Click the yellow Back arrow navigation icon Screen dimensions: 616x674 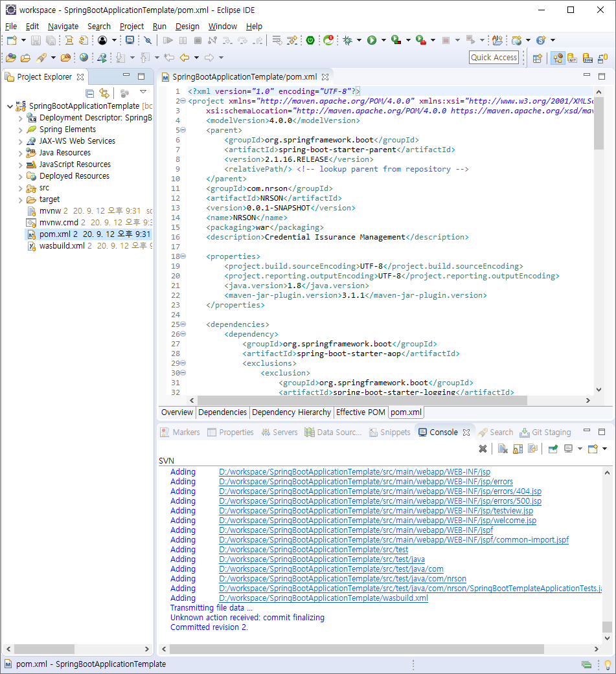click(185, 57)
